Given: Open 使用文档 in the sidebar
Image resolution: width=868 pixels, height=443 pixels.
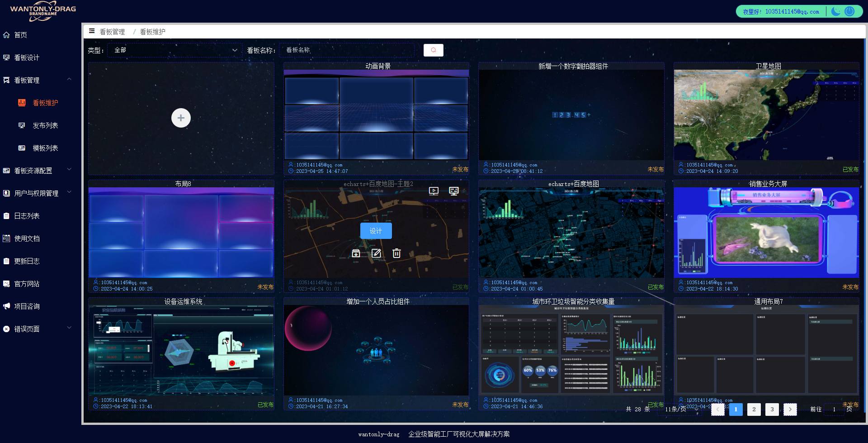Looking at the screenshot, I should pyautogui.click(x=41, y=238).
